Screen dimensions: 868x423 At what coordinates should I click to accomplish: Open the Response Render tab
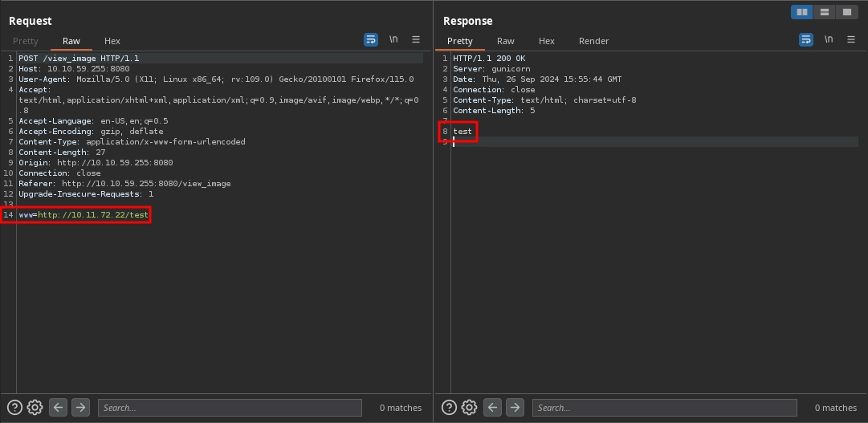(593, 41)
